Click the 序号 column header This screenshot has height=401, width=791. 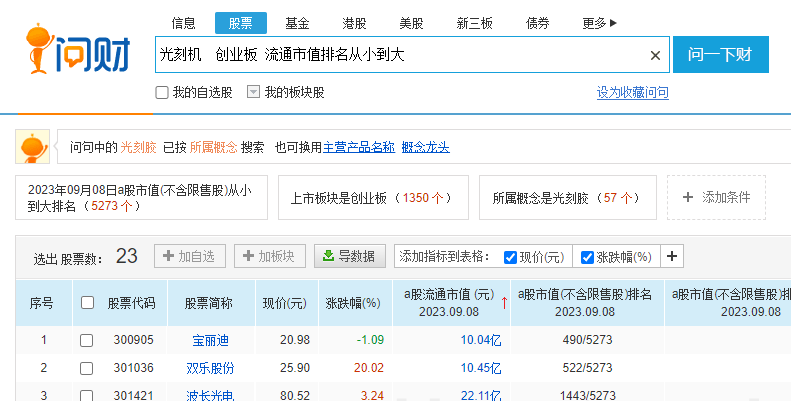click(41, 303)
